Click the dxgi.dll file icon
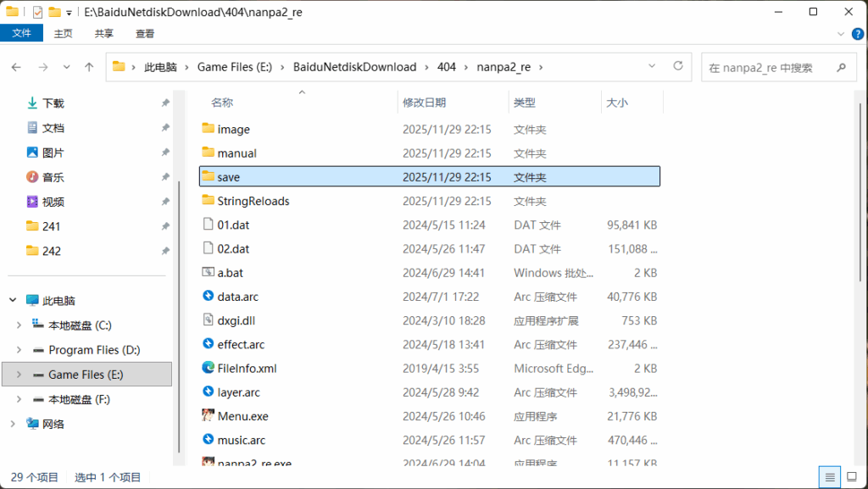Image resolution: width=868 pixels, height=489 pixels. (x=209, y=320)
